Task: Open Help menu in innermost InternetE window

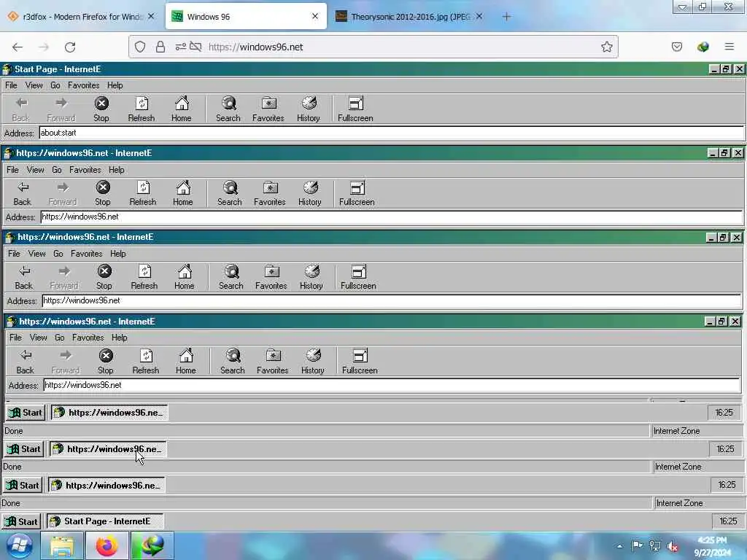Action: point(119,338)
